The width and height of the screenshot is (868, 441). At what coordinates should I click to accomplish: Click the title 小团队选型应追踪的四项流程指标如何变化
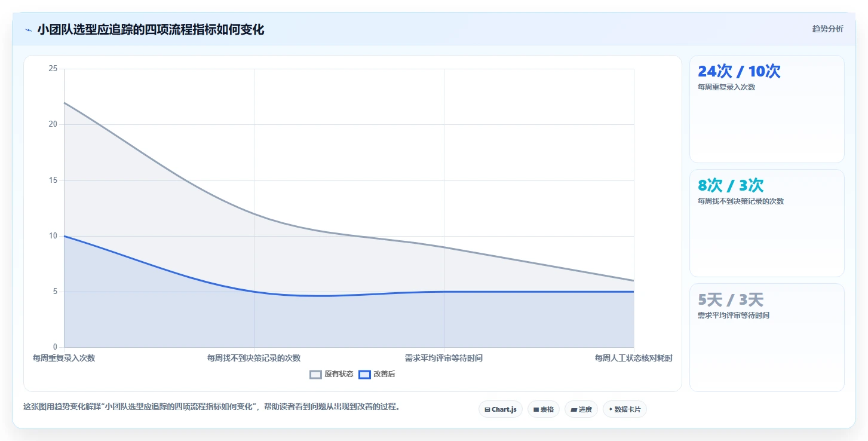click(x=151, y=29)
